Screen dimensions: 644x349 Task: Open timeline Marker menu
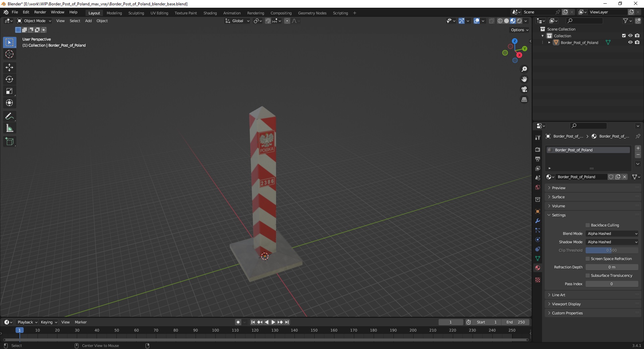pyautogui.click(x=80, y=322)
